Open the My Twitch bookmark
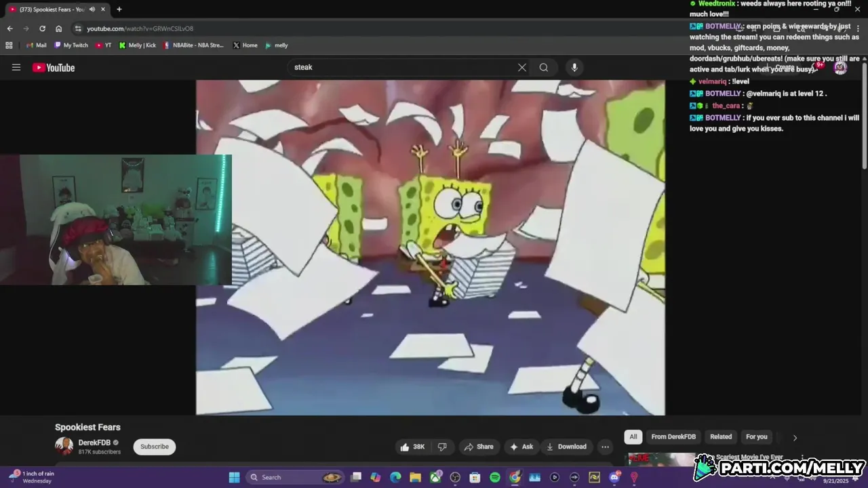This screenshot has width=868, height=488. [71, 45]
